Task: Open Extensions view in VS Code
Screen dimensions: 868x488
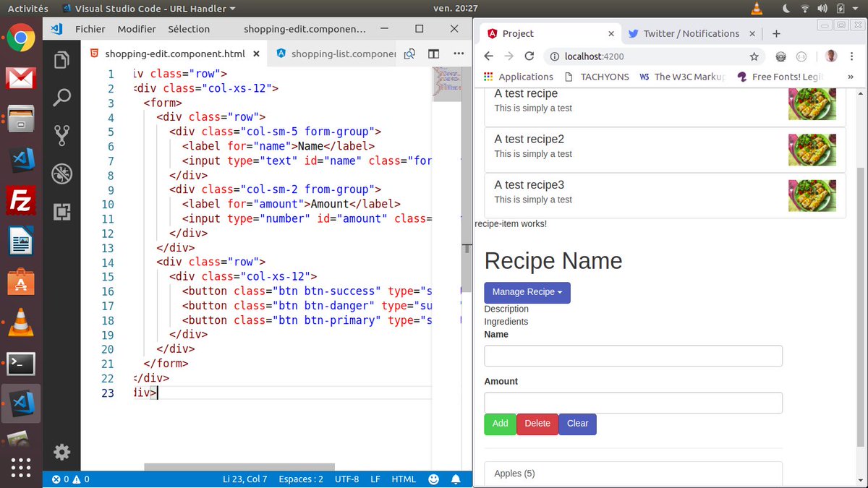Action: tap(62, 211)
